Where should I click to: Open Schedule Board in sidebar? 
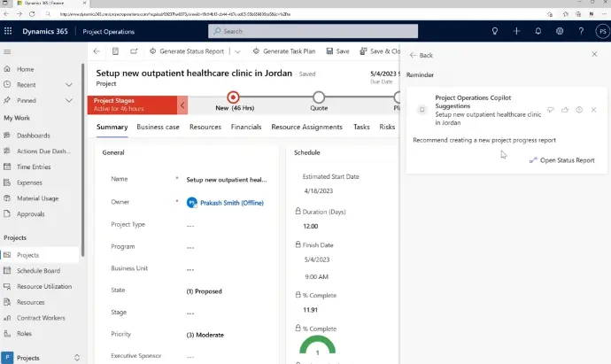point(38,270)
